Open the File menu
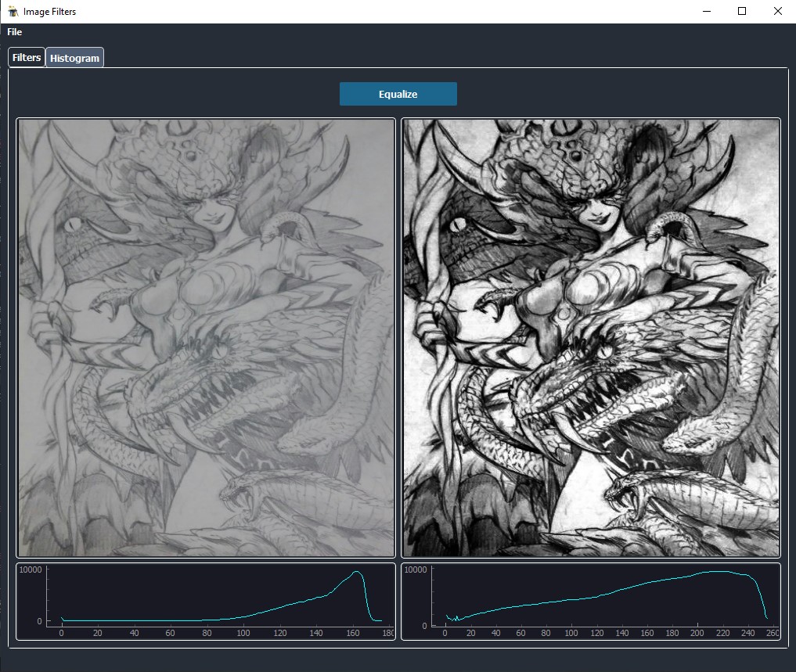The width and height of the screenshot is (796, 672). tap(14, 32)
